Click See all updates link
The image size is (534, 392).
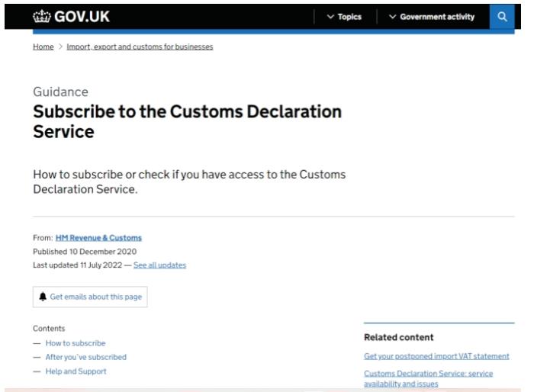coord(159,265)
